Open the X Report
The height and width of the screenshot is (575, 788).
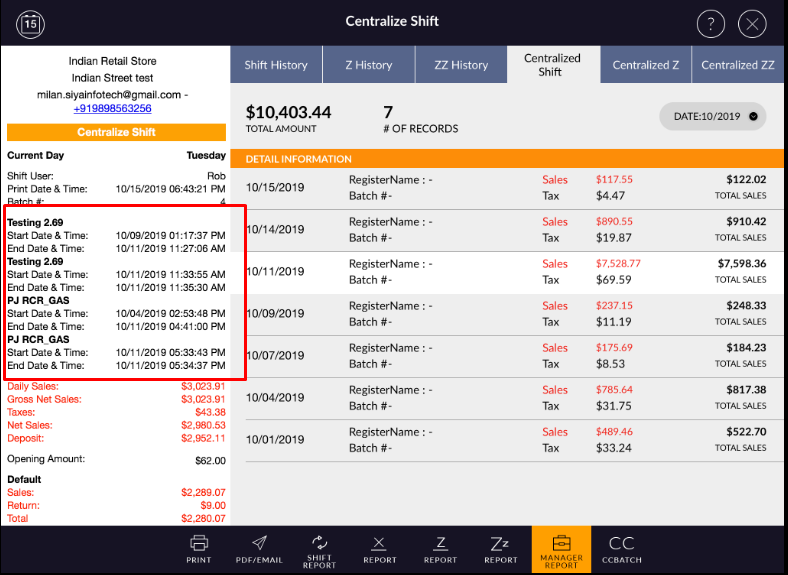click(379, 548)
